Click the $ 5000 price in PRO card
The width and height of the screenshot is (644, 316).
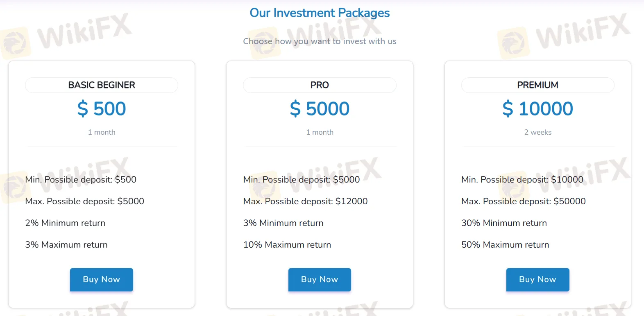point(320,109)
